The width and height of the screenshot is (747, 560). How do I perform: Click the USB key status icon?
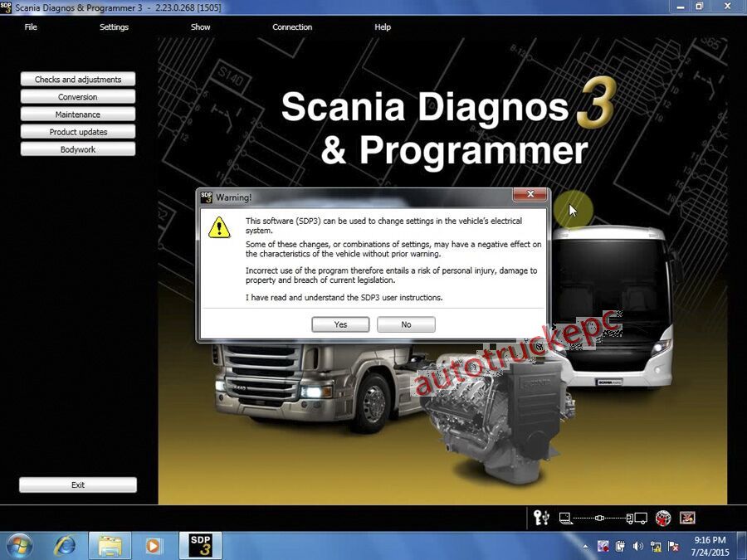[541, 518]
